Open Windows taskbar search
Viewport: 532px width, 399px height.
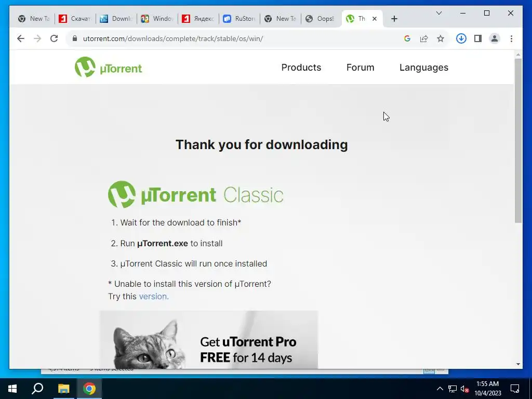pos(37,389)
